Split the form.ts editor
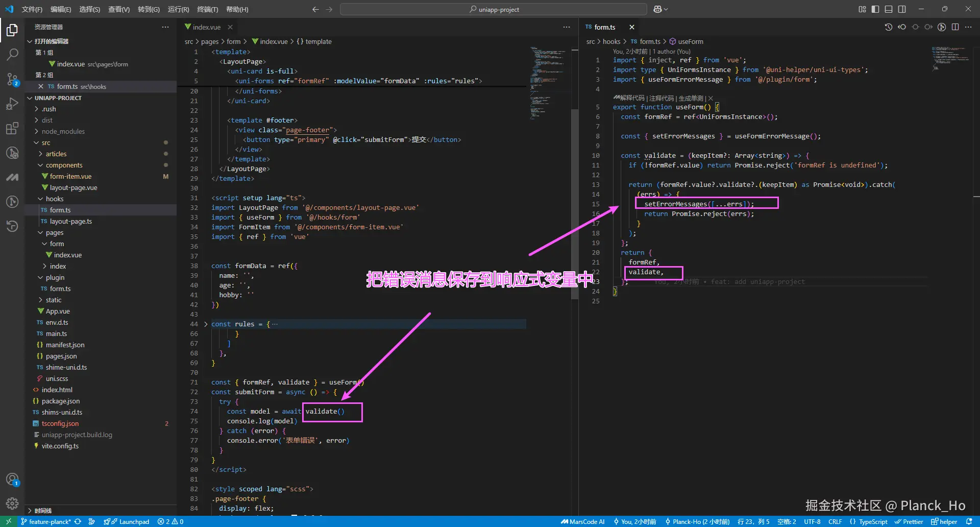The height and width of the screenshot is (527, 980). point(955,27)
